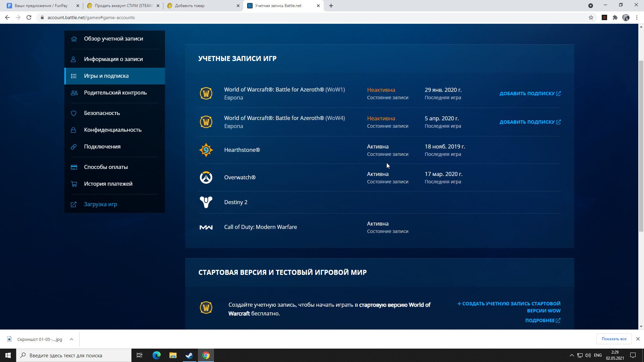Click the WoW icon in the starter edition section
Screen dimensions: 644x362
(206, 307)
